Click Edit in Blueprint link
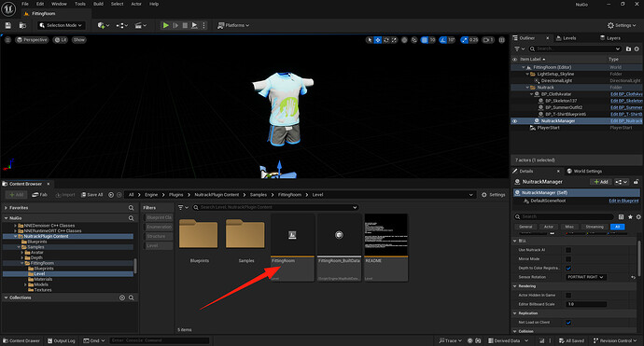Viewport: 644px width, 346px height. tap(623, 201)
